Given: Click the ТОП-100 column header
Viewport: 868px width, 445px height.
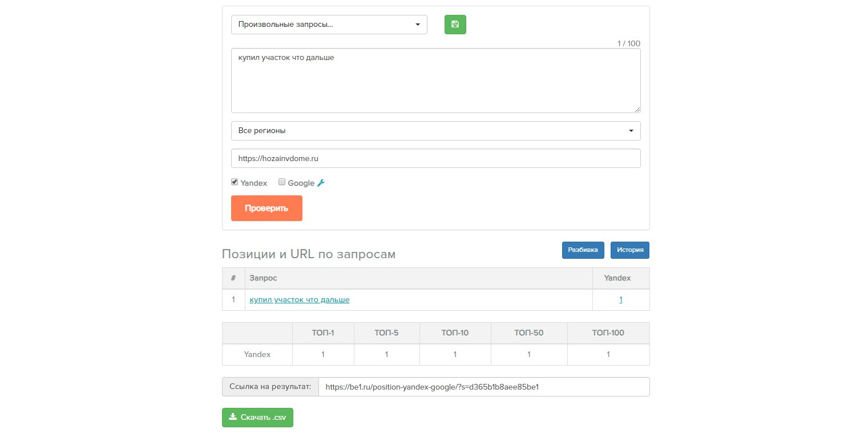Looking at the screenshot, I should tap(608, 333).
